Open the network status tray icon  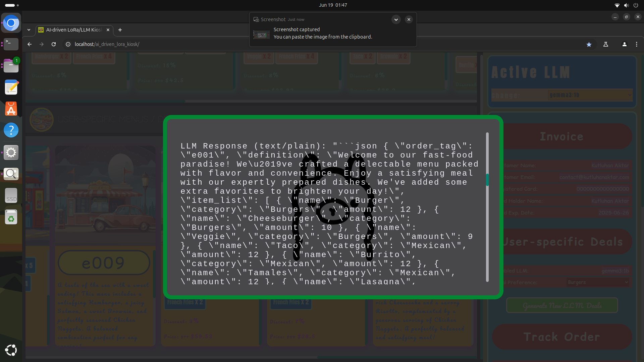point(617,5)
